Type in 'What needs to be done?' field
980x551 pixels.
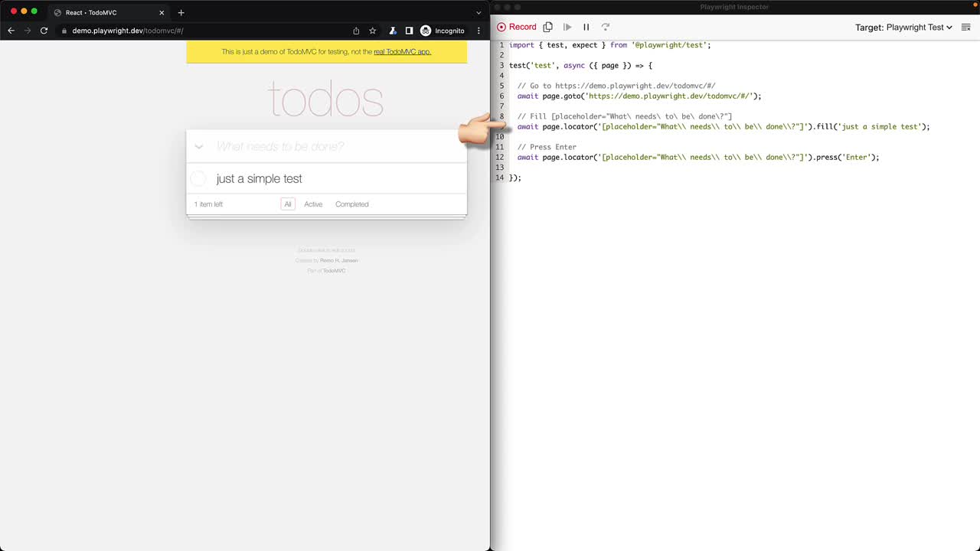pyautogui.click(x=337, y=146)
